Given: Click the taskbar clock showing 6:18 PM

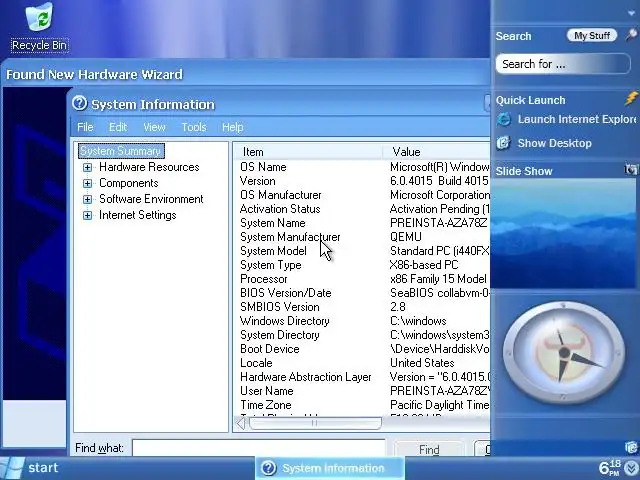Looking at the screenshot, I should click(x=609, y=468).
